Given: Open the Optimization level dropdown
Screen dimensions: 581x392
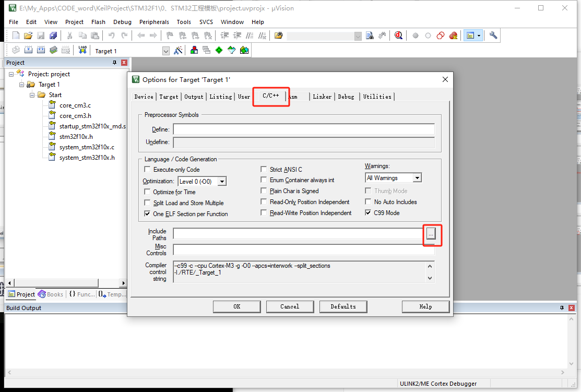Looking at the screenshot, I should pos(222,181).
